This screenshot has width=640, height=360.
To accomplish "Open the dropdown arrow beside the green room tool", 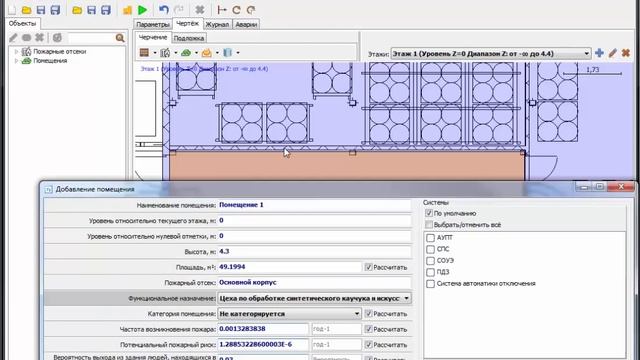I will (196, 53).
